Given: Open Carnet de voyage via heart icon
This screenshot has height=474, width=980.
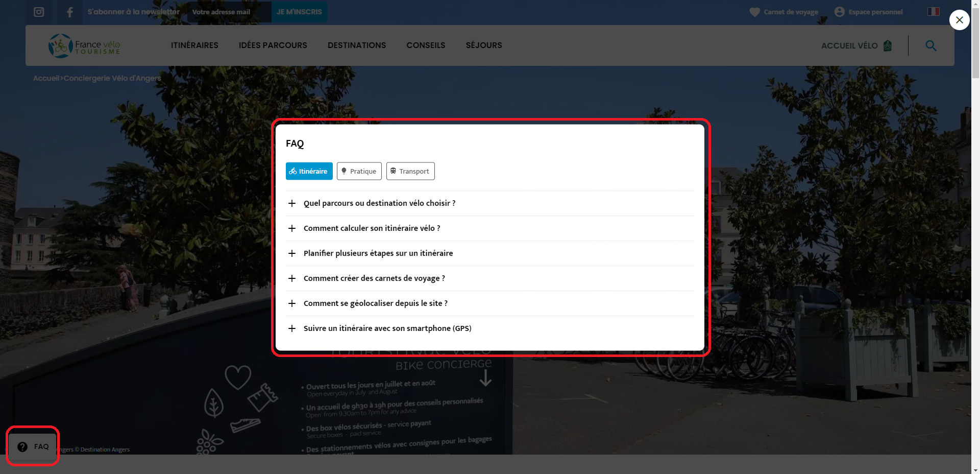Looking at the screenshot, I should coord(754,12).
